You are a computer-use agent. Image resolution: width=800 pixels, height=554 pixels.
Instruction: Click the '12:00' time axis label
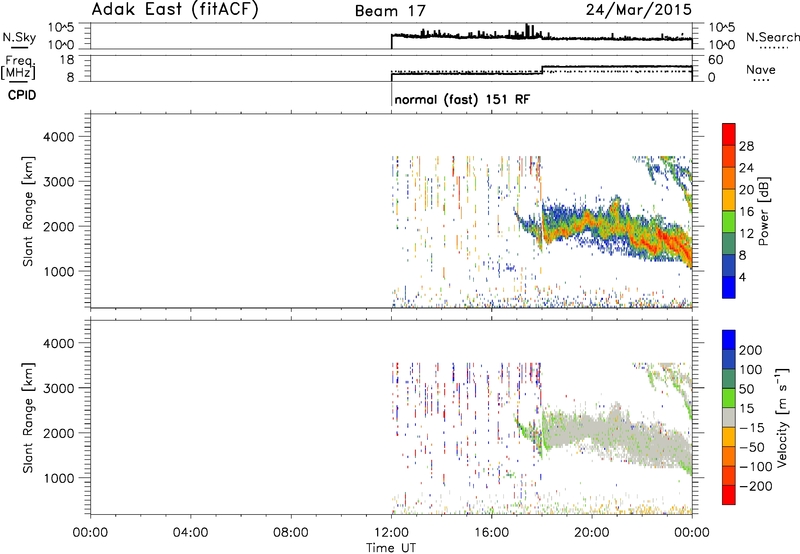pos(391,533)
